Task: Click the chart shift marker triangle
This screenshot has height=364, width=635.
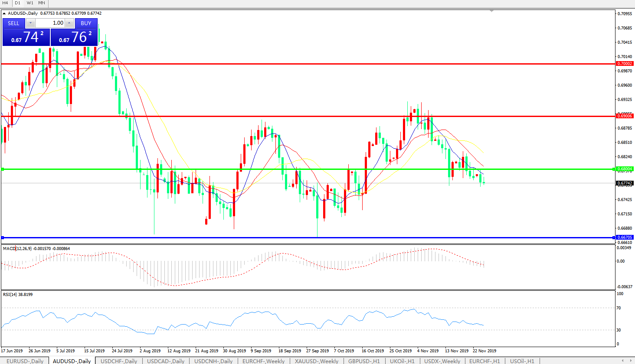Action: (x=491, y=11)
